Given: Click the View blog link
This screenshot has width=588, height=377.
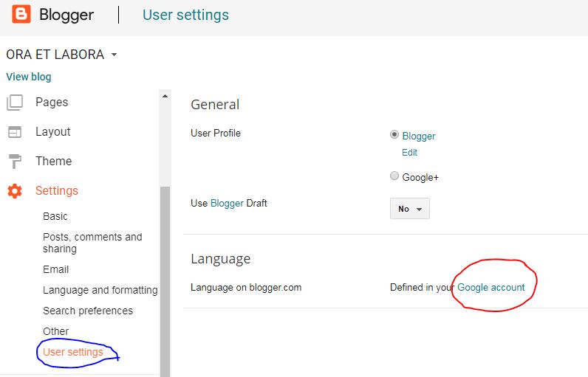Looking at the screenshot, I should click(x=29, y=77).
